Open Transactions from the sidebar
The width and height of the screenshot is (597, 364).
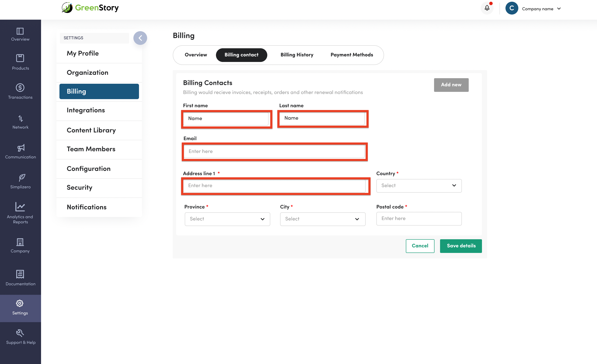click(20, 88)
